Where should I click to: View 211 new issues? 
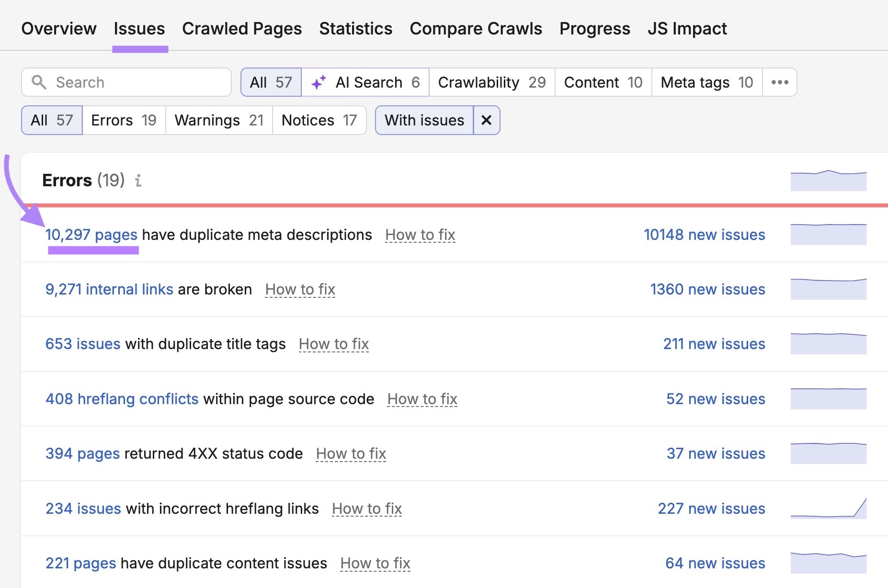point(715,344)
